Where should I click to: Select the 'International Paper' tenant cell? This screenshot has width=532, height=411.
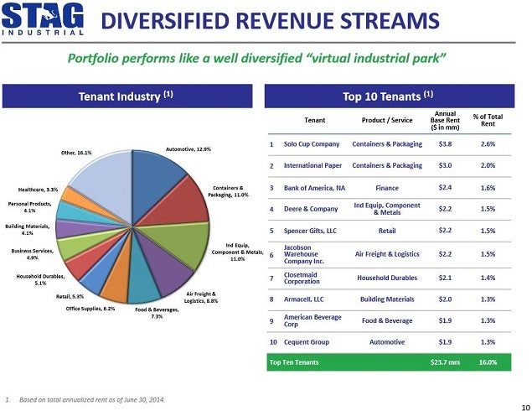tap(312, 165)
